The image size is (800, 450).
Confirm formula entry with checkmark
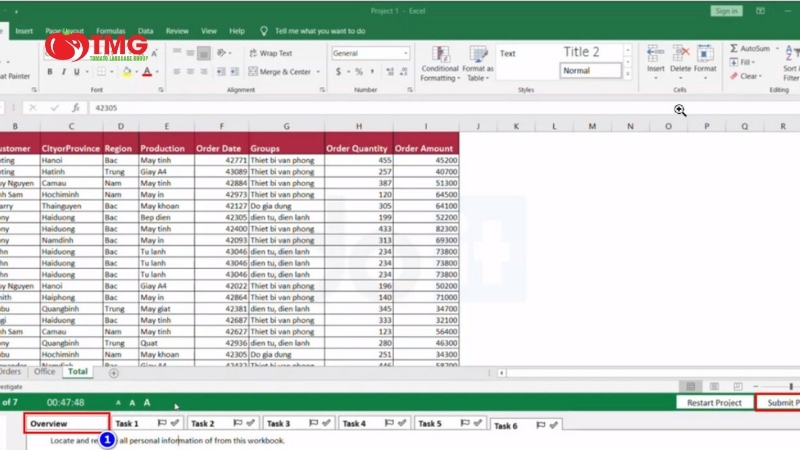(x=54, y=108)
